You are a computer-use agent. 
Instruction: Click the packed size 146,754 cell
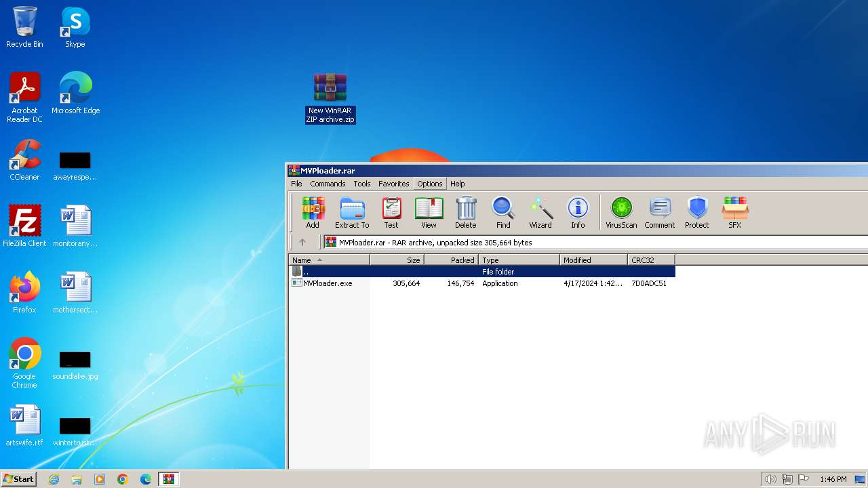tap(460, 283)
